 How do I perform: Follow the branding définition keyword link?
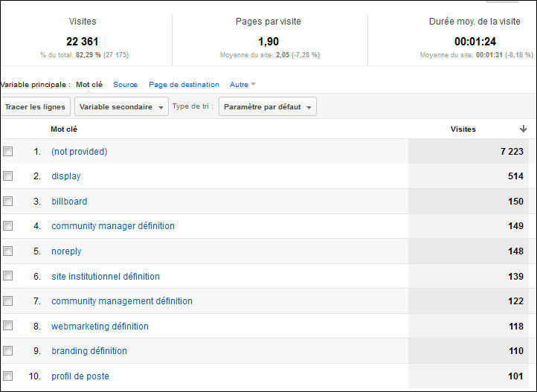(89, 351)
